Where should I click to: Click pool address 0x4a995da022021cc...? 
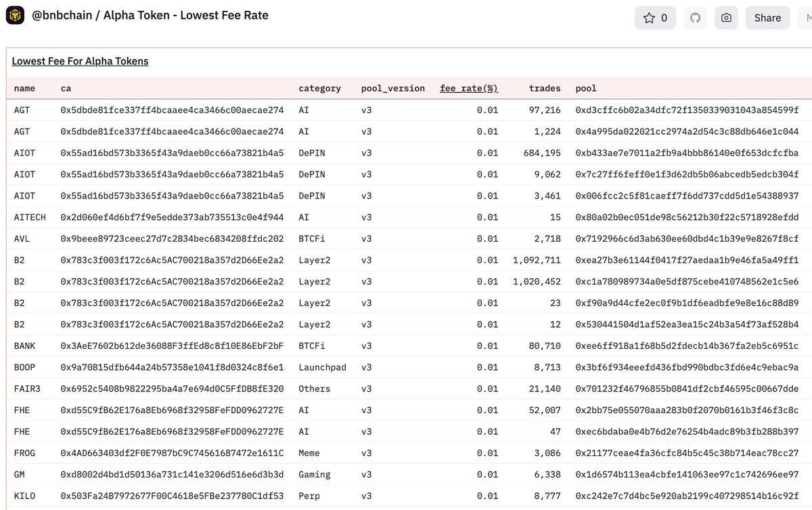point(687,131)
